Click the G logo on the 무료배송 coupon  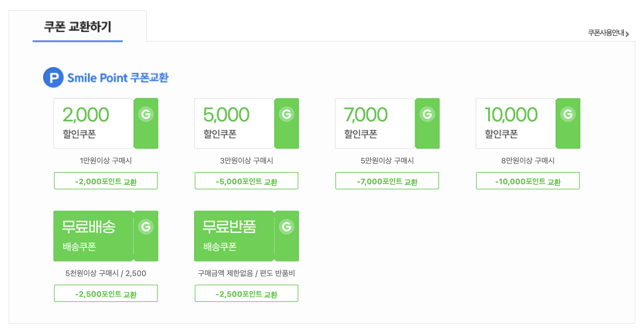(146, 227)
